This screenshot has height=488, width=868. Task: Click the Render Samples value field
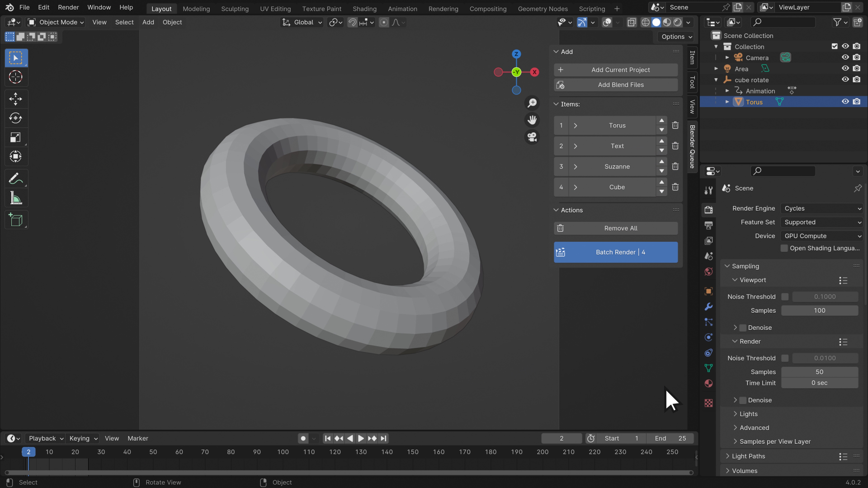[819, 372]
